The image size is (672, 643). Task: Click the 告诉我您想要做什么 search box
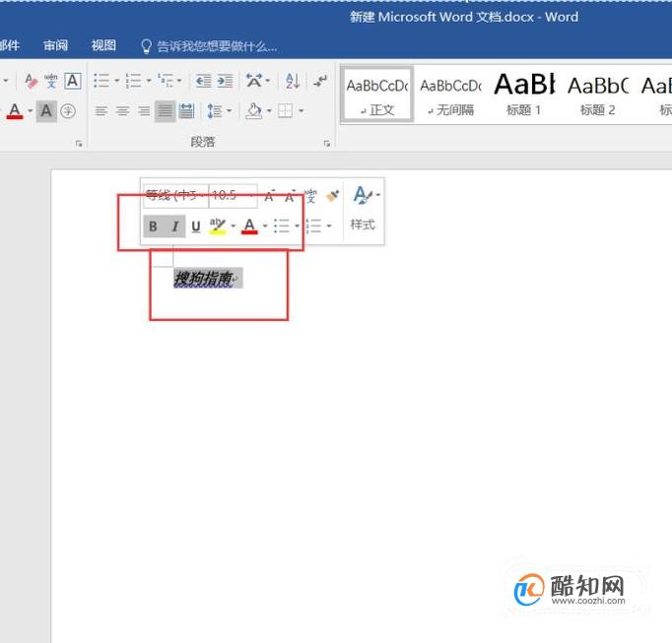pyautogui.click(x=217, y=46)
